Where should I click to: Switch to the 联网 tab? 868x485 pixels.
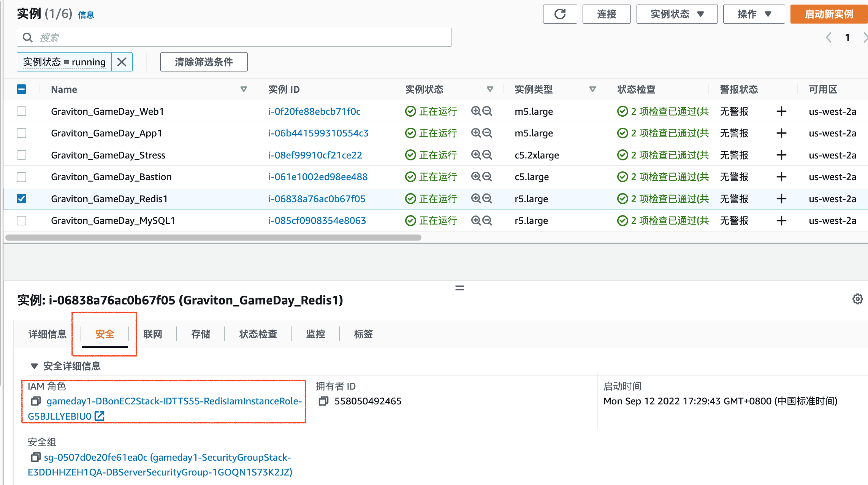pos(153,334)
